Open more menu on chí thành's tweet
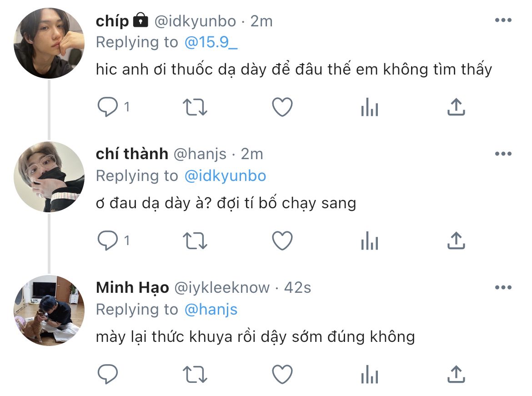The image size is (532, 396). pyautogui.click(x=503, y=154)
